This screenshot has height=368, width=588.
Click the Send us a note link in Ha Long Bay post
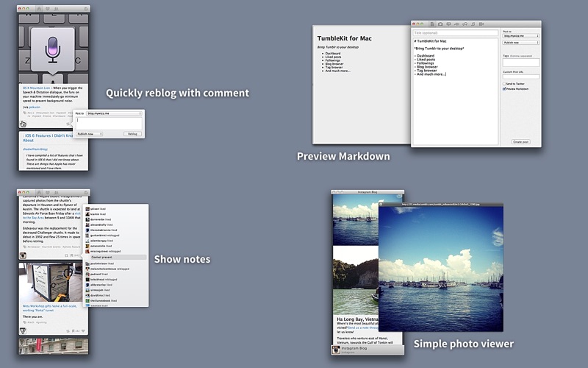(x=363, y=328)
